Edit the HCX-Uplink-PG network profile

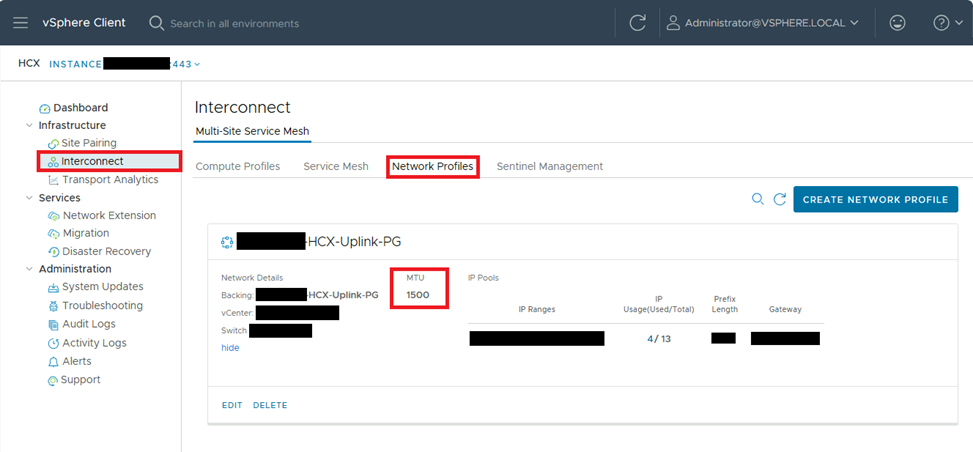[232, 405]
